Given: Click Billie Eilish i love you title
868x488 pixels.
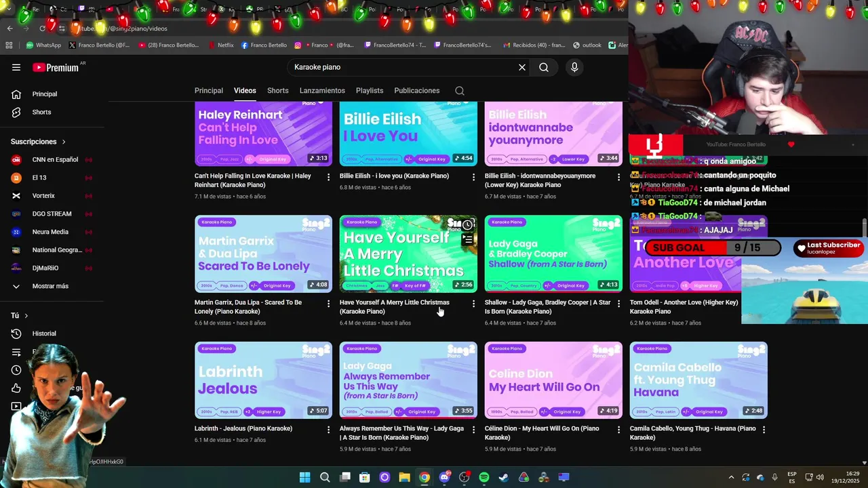Looking at the screenshot, I should tap(394, 176).
